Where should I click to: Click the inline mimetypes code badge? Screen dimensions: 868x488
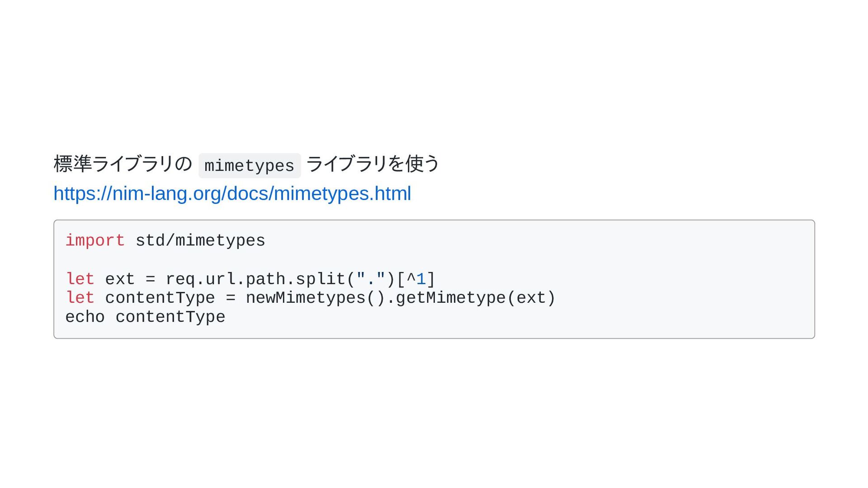[250, 165]
